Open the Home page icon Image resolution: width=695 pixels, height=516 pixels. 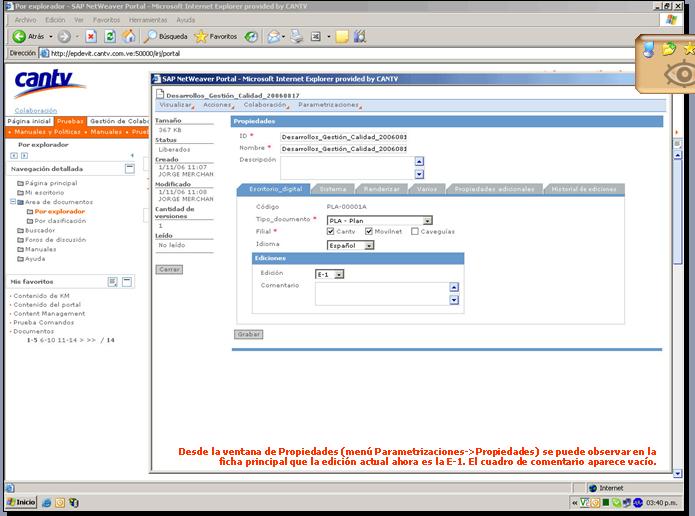[129, 36]
